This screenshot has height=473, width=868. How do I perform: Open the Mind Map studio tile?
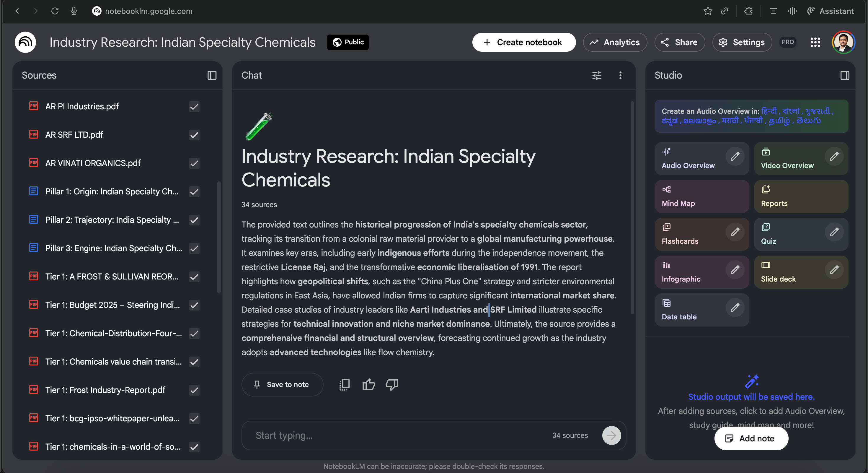tap(701, 196)
